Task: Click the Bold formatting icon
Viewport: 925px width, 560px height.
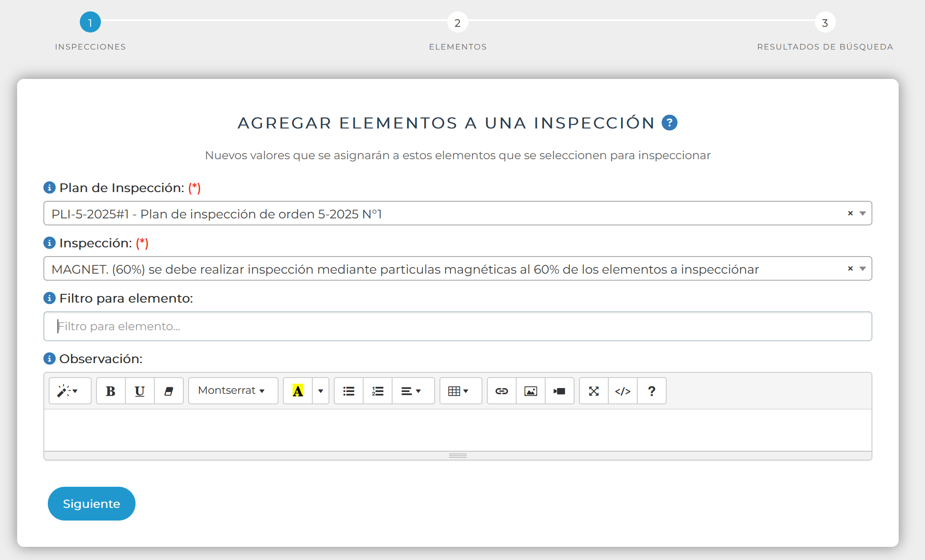Action: click(x=111, y=391)
